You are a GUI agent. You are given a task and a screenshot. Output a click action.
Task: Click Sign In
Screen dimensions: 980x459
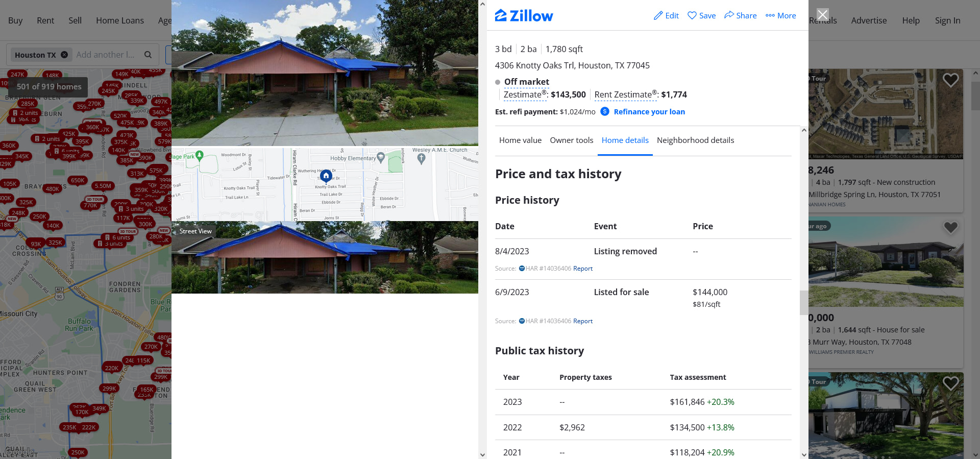(x=947, y=20)
